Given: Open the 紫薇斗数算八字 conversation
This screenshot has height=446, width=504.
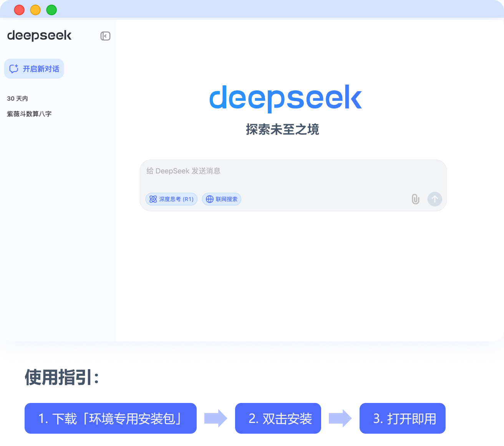Looking at the screenshot, I should click(x=29, y=114).
